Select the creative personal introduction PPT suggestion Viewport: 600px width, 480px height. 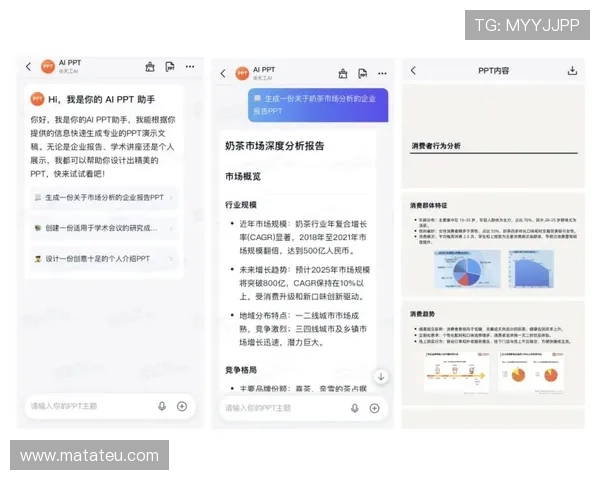[x=104, y=259]
